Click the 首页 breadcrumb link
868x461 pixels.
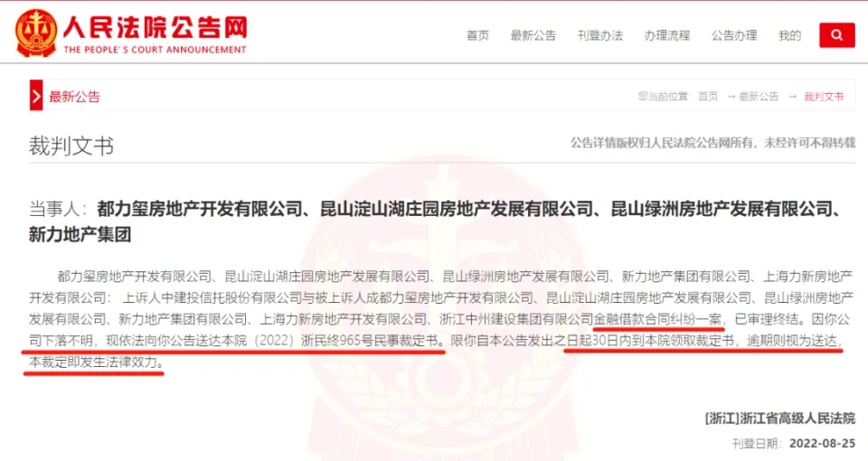707,97
